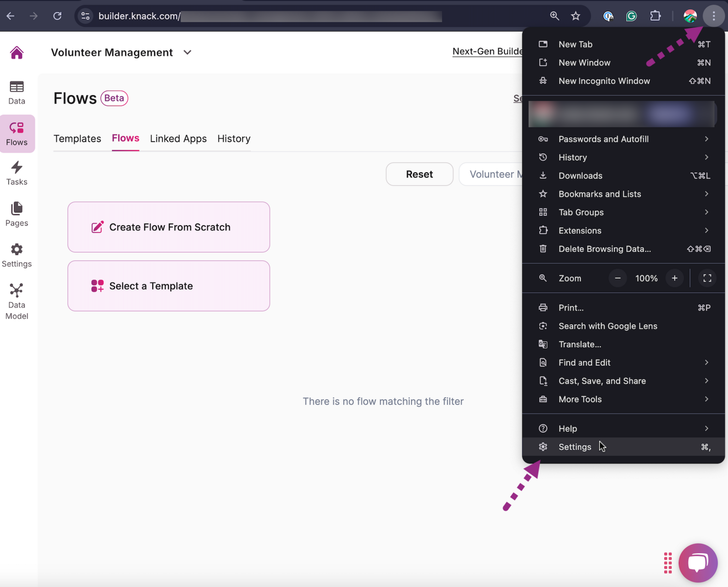Screen dimensions: 728x587
Task: Expand the Volunteer Management app dropdown
Action: (187, 52)
